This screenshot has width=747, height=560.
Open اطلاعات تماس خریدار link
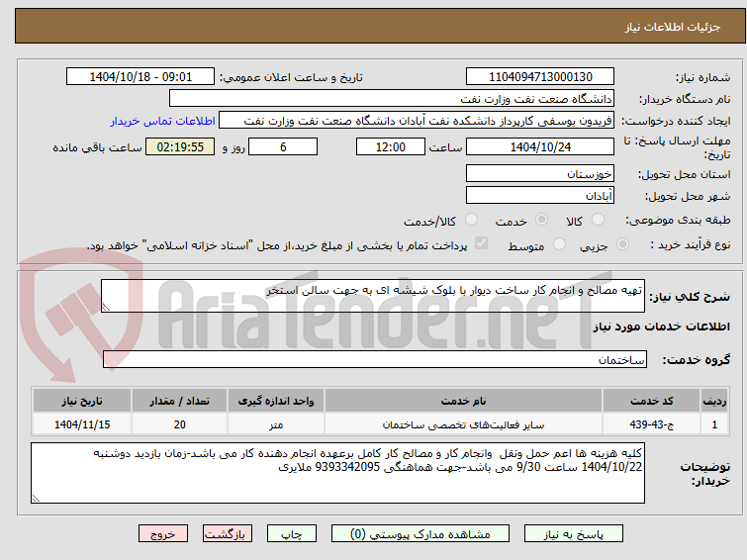(x=163, y=121)
